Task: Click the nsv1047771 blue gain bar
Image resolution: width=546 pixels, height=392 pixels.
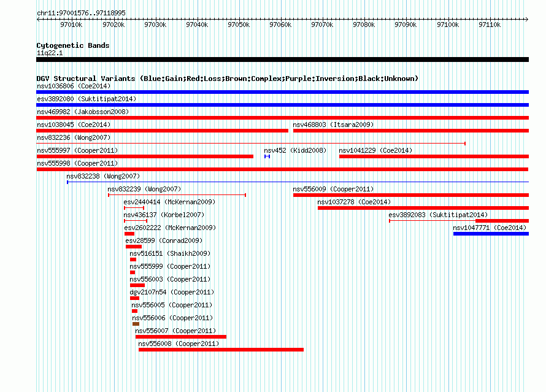Action: click(x=491, y=234)
